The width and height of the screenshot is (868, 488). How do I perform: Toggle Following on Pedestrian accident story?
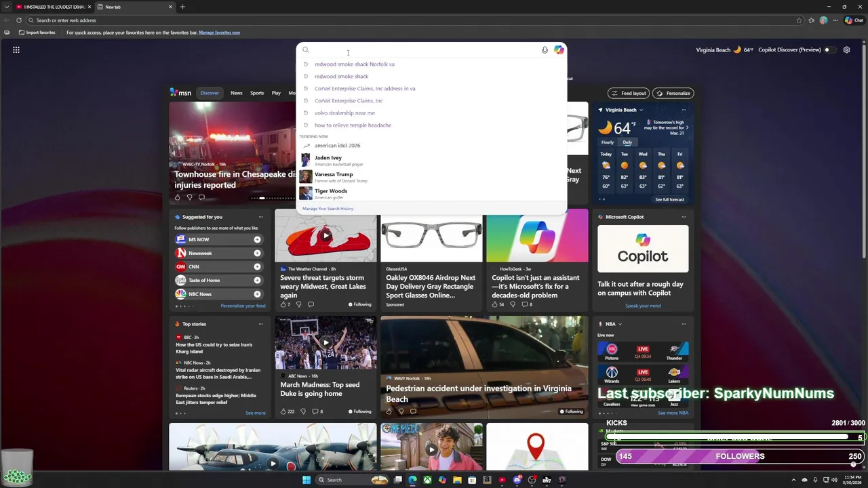pos(571,411)
